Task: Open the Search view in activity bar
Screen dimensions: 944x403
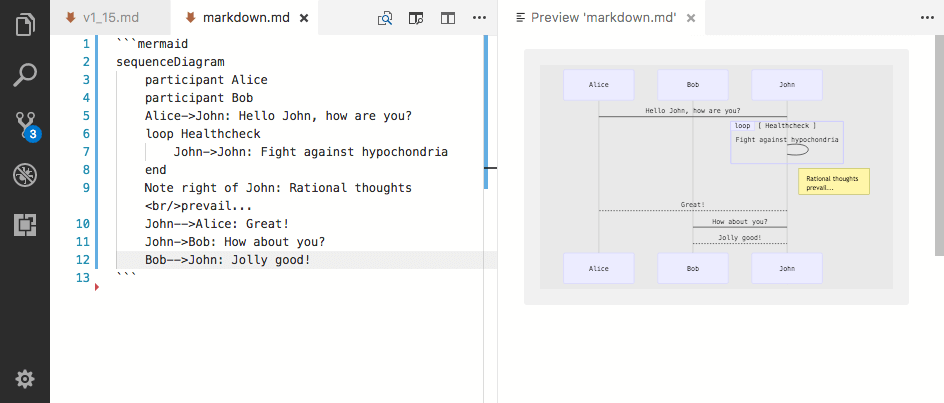Action: click(25, 75)
